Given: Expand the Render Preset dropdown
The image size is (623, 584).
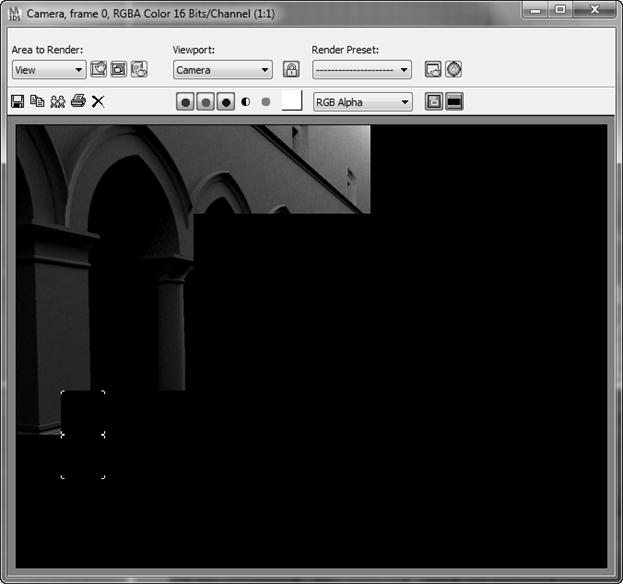Looking at the screenshot, I should click(361, 70).
